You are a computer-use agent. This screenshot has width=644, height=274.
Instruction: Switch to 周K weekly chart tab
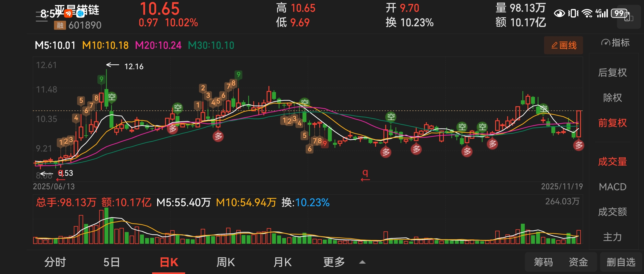click(x=226, y=262)
